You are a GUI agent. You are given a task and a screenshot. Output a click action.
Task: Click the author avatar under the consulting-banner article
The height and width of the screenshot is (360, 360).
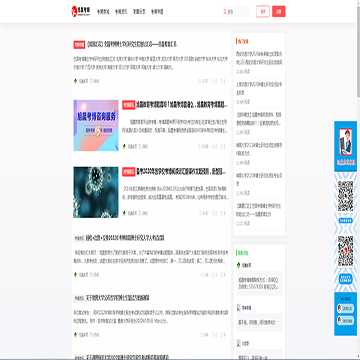click(x=124, y=146)
